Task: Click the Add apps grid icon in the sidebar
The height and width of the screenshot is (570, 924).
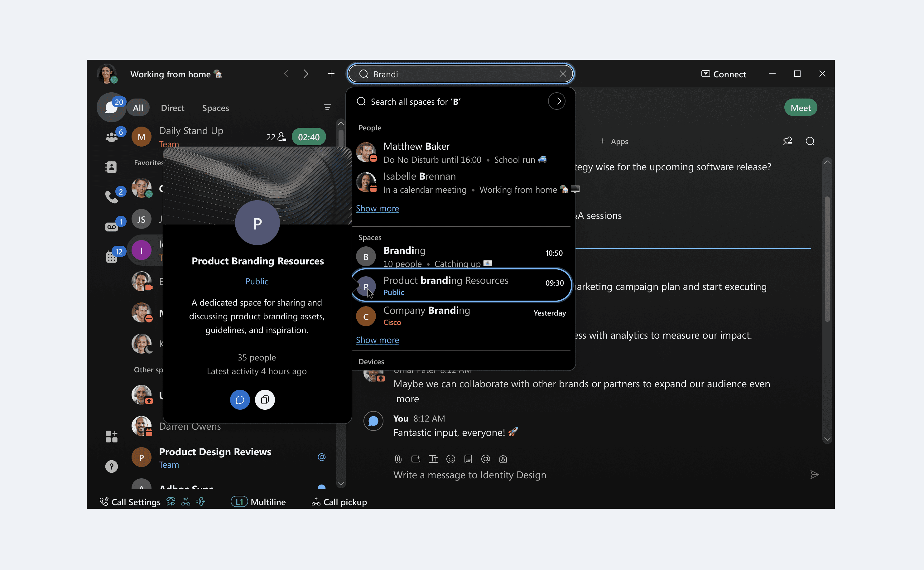Action: click(x=111, y=436)
